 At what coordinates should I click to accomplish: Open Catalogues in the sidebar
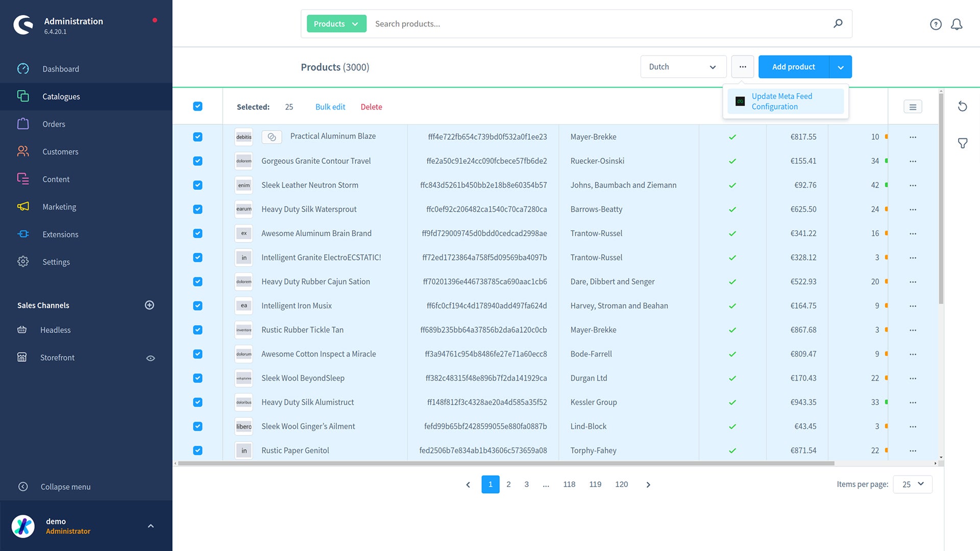pos(86,96)
